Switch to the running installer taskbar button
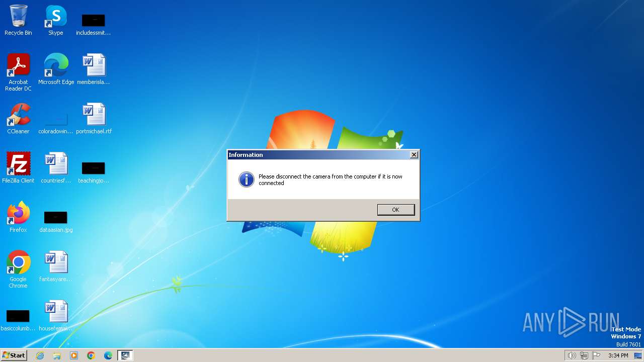The width and height of the screenshot is (644, 362). point(125,355)
